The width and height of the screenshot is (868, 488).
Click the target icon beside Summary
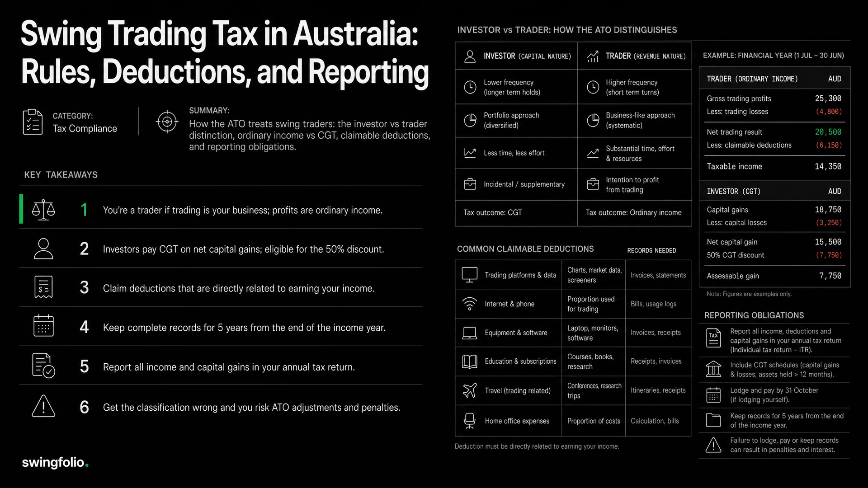(x=167, y=122)
